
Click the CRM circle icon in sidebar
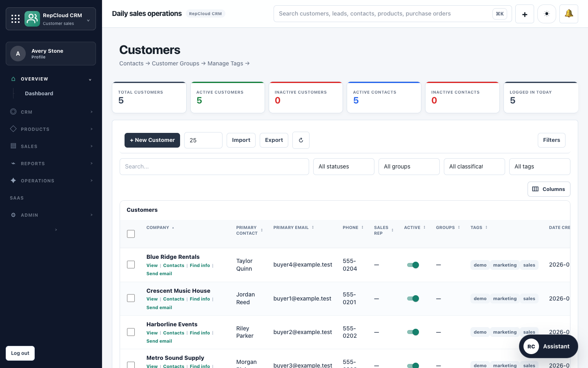pos(13,112)
